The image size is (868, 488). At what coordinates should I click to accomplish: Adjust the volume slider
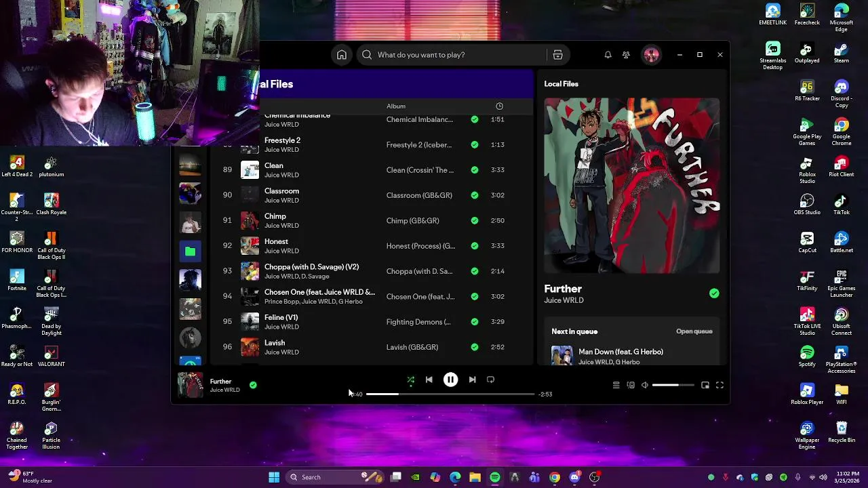(x=673, y=385)
